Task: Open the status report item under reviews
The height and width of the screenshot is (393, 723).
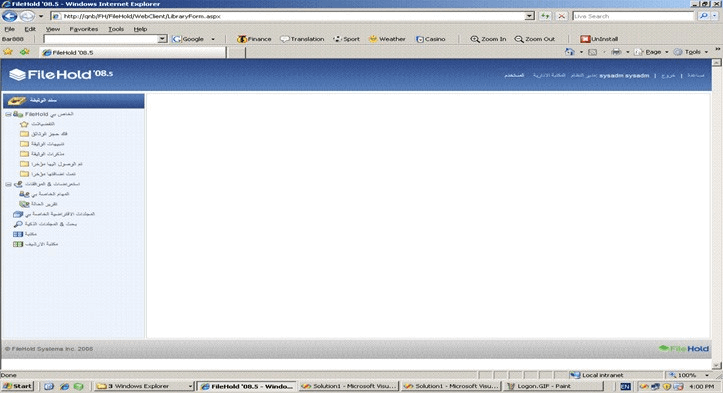Action: [x=38, y=204]
